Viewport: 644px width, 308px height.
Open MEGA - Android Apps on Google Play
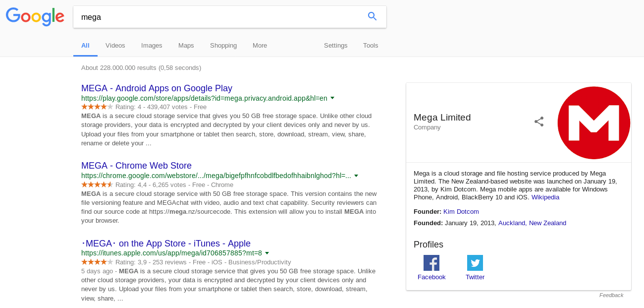tap(157, 88)
